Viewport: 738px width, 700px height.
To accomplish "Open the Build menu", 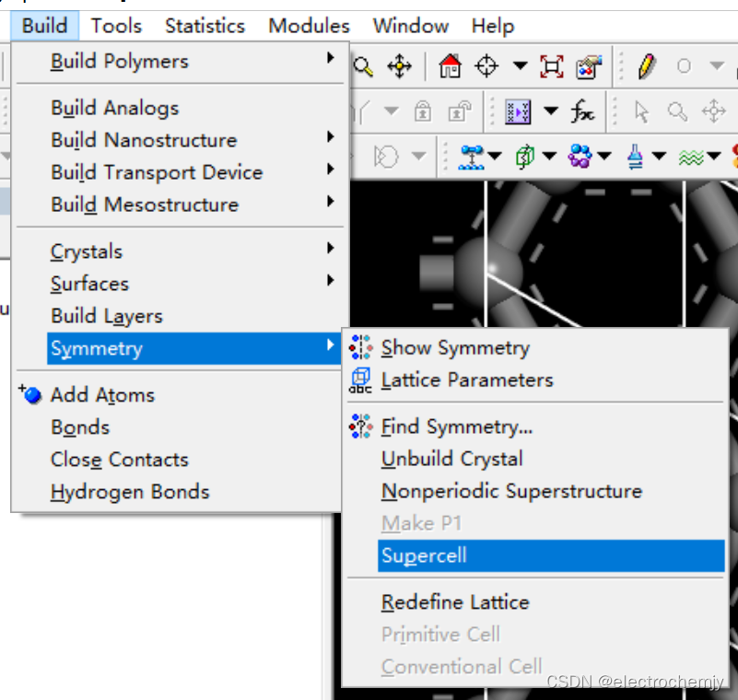I will pyautogui.click(x=45, y=26).
